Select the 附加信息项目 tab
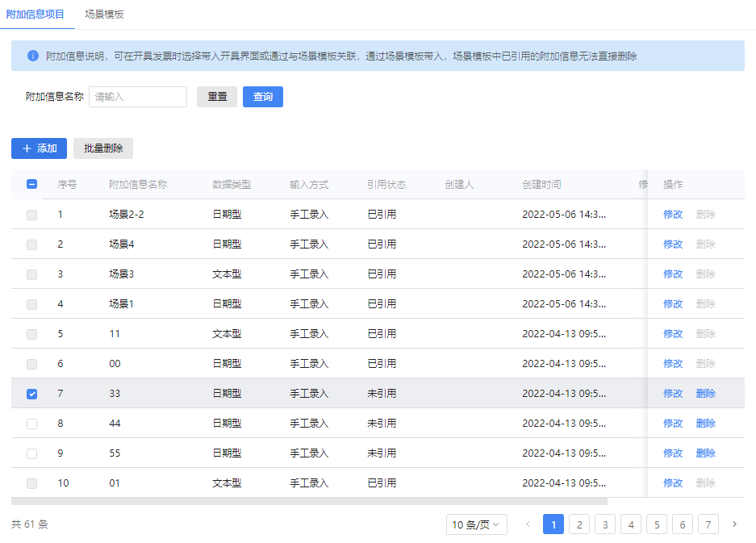Viewport: 756px width, 543px height. click(x=36, y=15)
